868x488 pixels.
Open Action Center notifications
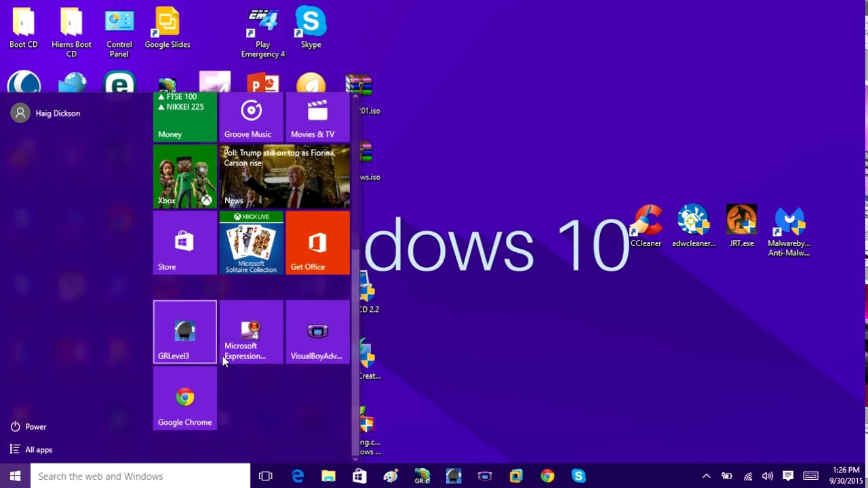point(788,476)
